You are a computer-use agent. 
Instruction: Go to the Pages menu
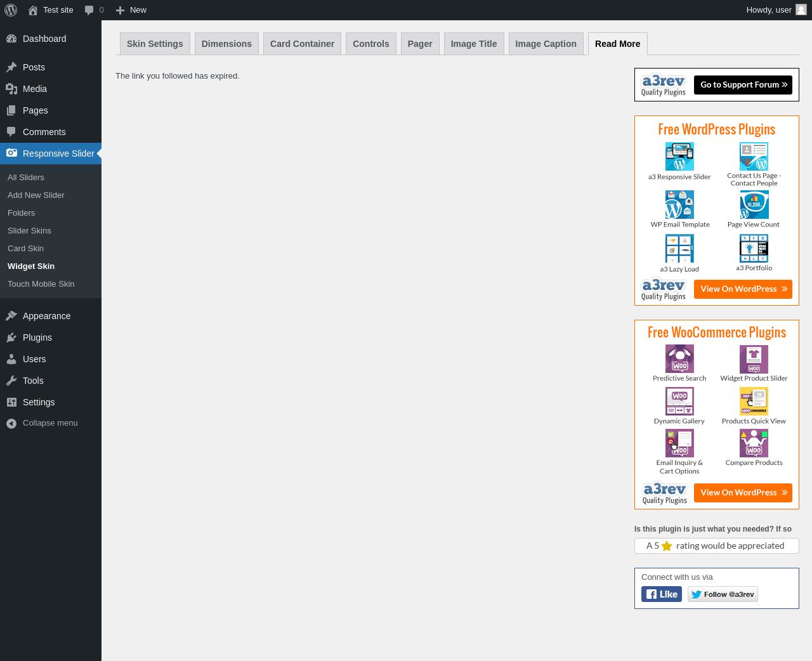pos(51,110)
